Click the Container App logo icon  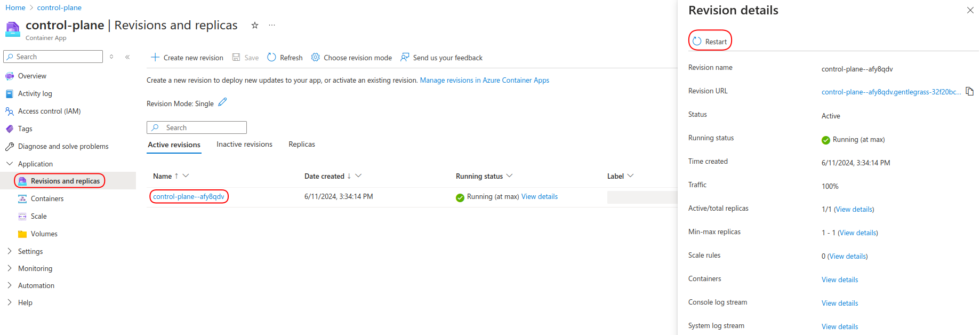tap(13, 29)
